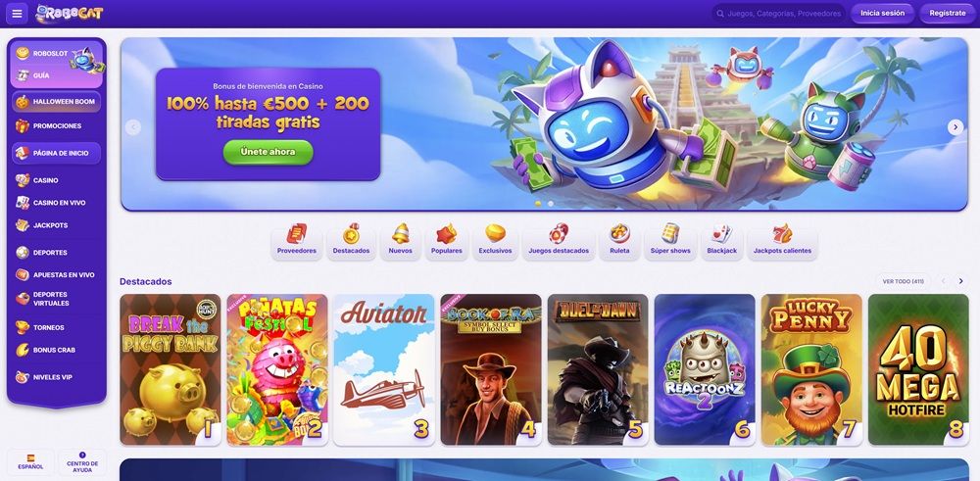The image size is (980, 481).
Task: Open the Aviator game thumbnail
Action: pos(384,369)
